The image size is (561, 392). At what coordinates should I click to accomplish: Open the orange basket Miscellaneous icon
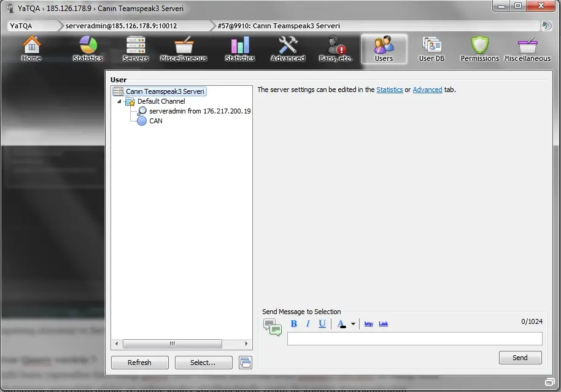click(184, 49)
